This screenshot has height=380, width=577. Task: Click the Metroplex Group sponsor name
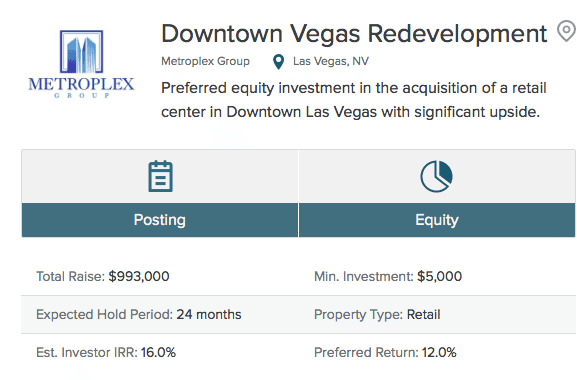click(x=205, y=61)
